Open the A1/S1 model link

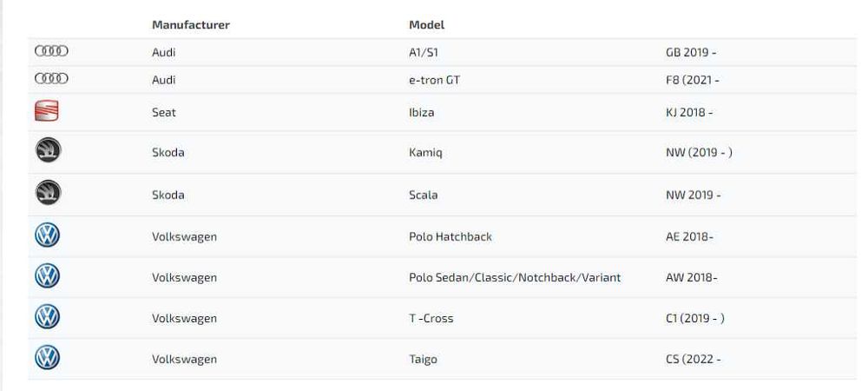click(424, 52)
